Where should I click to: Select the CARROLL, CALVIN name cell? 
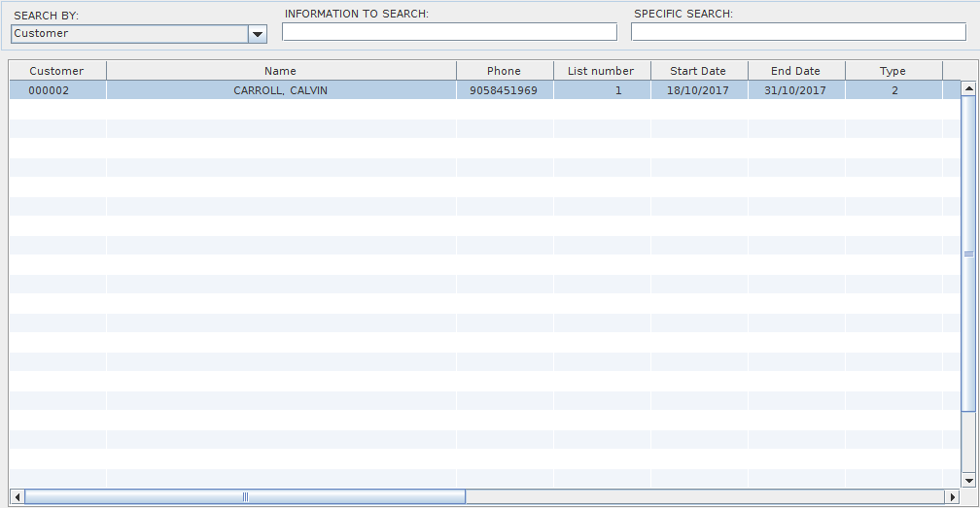[x=280, y=90]
